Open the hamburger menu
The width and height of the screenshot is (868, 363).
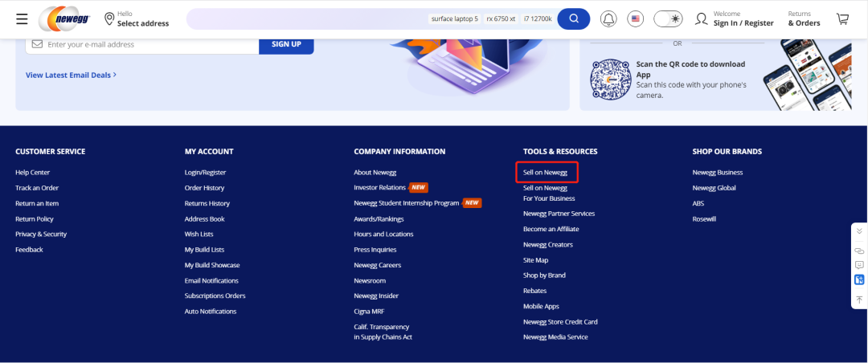tap(22, 18)
